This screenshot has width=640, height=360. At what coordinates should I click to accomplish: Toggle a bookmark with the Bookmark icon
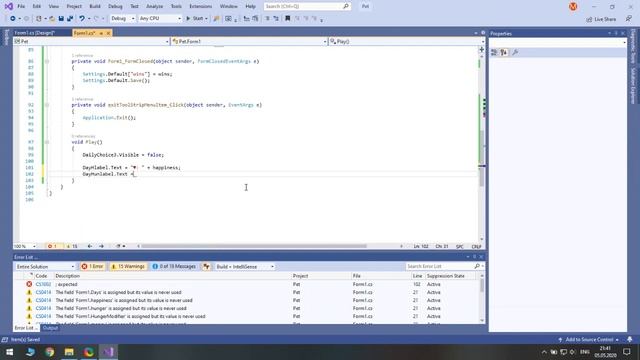[x=288, y=18]
